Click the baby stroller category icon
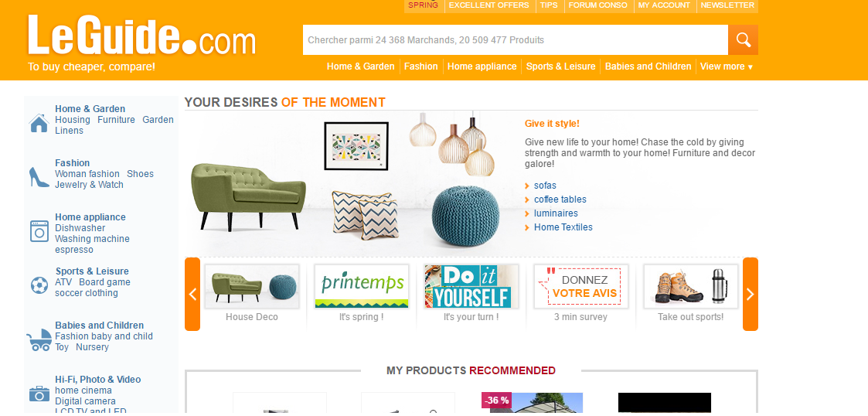This screenshot has width=868, height=416. click(39, 340)
